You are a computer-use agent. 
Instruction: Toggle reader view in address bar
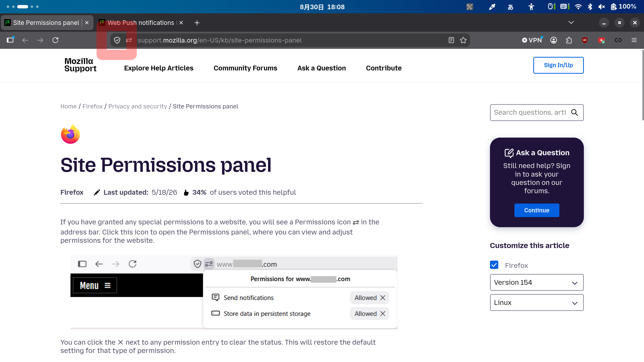(x=451, y=40)
